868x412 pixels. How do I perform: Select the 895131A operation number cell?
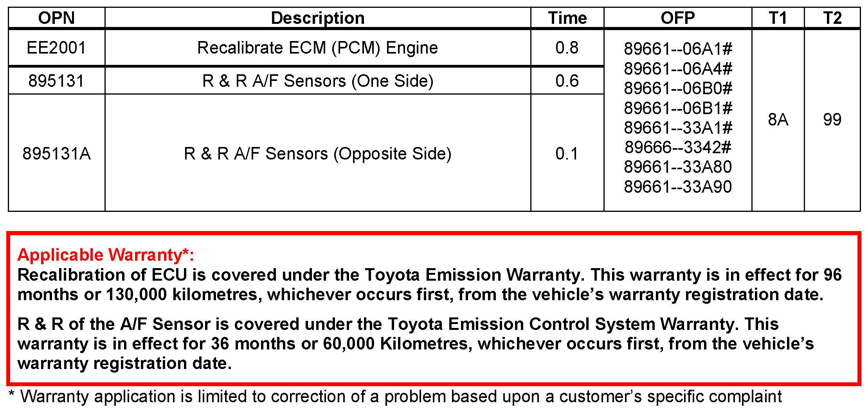56,153
